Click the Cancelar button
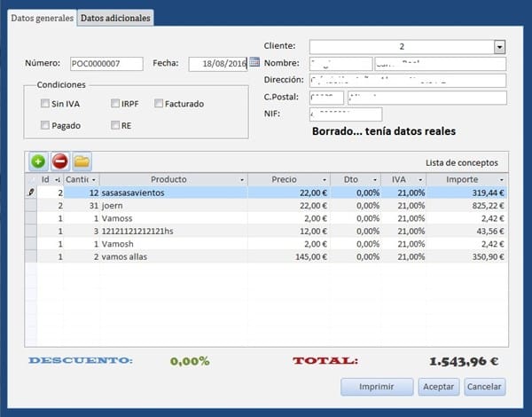This screenshot has width=532, height=417. pos(484,387)
